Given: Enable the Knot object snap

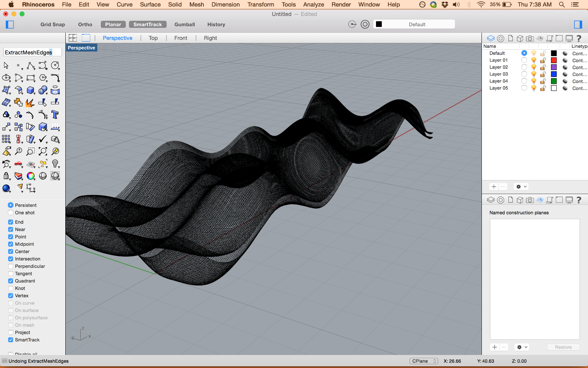Looking at the screenshot, I should [11, 288].
